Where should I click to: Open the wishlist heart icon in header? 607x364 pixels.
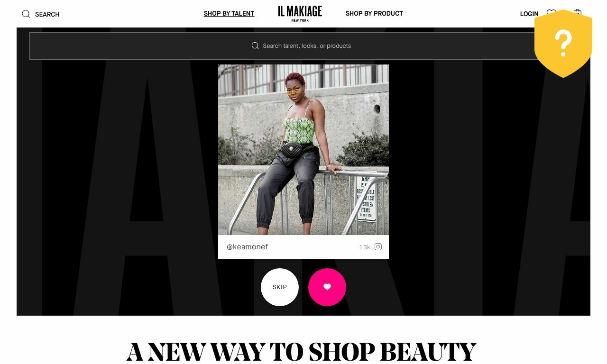551,13
